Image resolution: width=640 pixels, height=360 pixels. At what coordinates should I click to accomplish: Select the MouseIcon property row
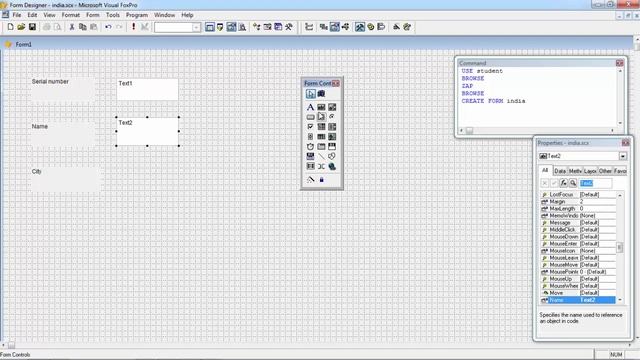pyautogui.click(x=578, y=251)
